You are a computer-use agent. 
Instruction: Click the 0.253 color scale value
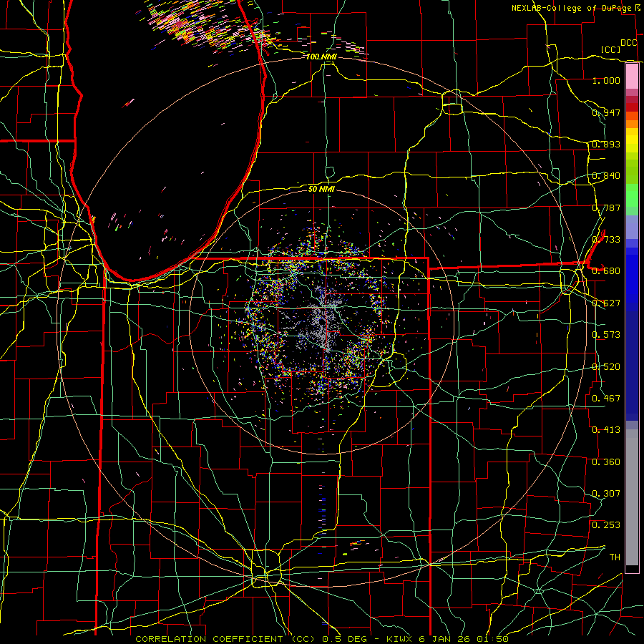[606, 525]
